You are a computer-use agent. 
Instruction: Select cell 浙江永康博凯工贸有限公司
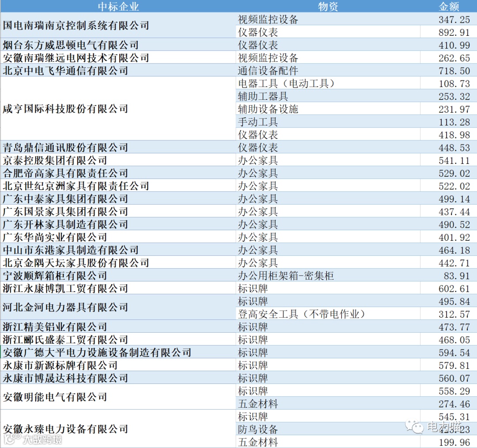point(118,288)
